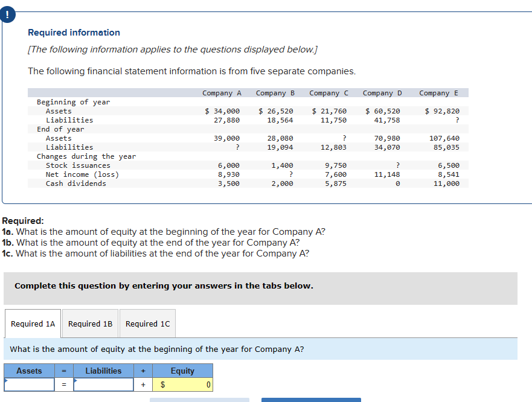Select Company D net income 11,148
This screenshot has width=532, height=402.
pos(387,174)
